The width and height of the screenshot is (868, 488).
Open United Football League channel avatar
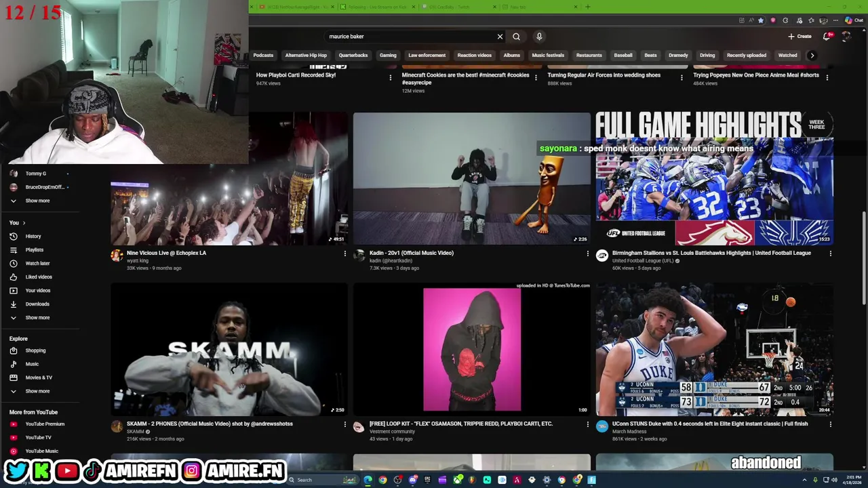(601, 256)
